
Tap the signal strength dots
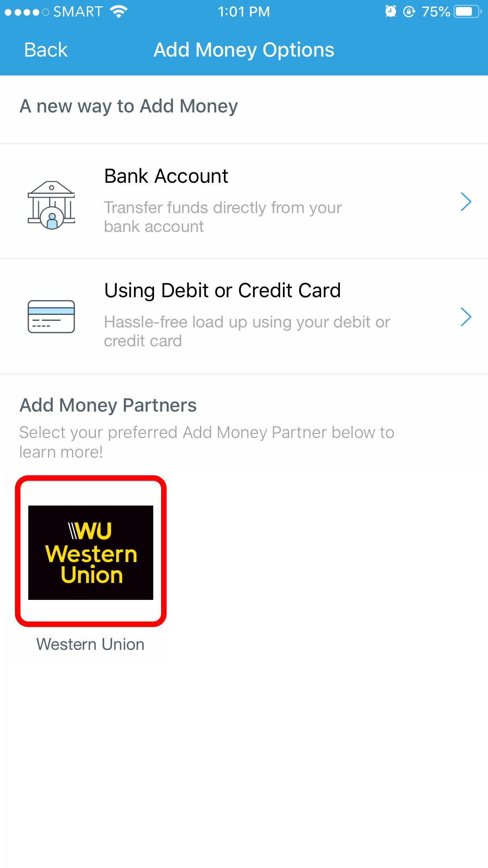tap(27, 12)
